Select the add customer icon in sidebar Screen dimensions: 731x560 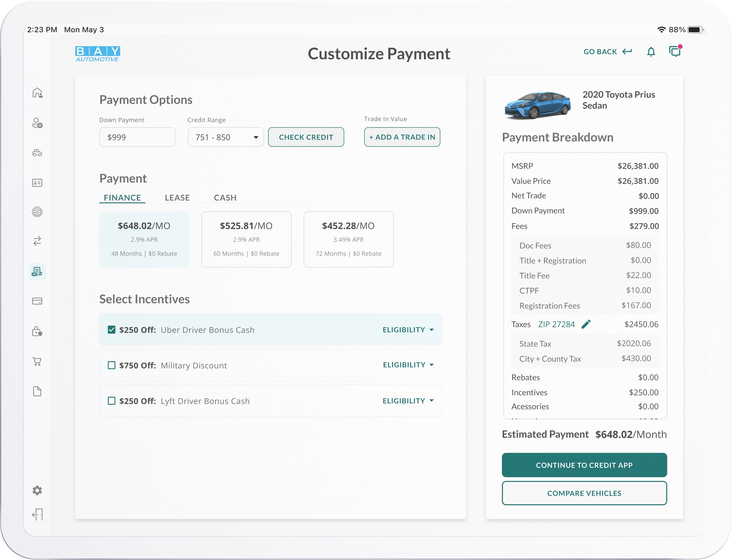[x=37, y=123]
